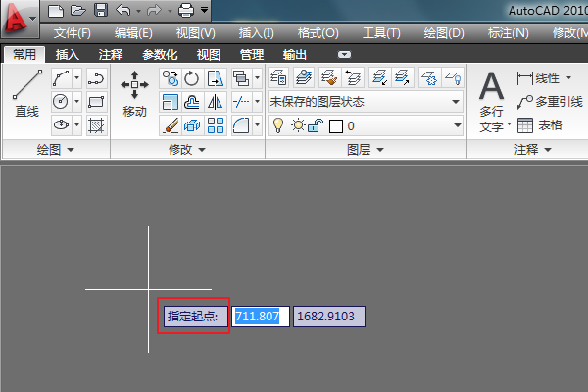The image size is (588, 392).
Task: Open Customize Quick Access Toolbar dropdown
Action: pos(204,10)
